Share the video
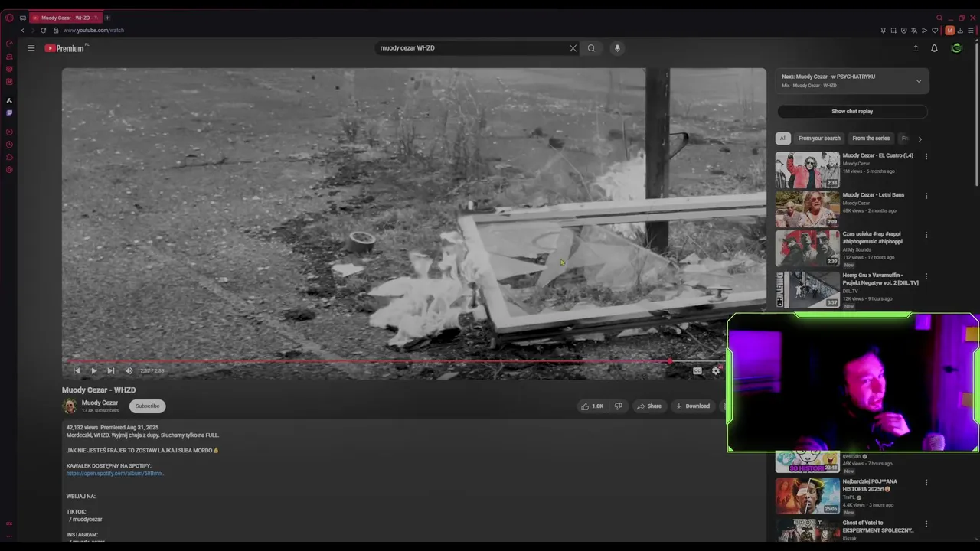Image resolution: width=980 pixels, height=551 pixels. click(648, 406)
